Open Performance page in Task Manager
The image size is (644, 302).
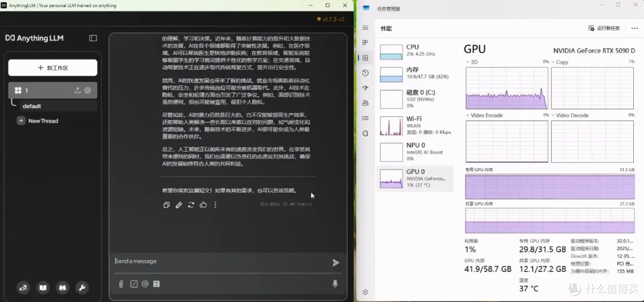[x=365, y=58]
